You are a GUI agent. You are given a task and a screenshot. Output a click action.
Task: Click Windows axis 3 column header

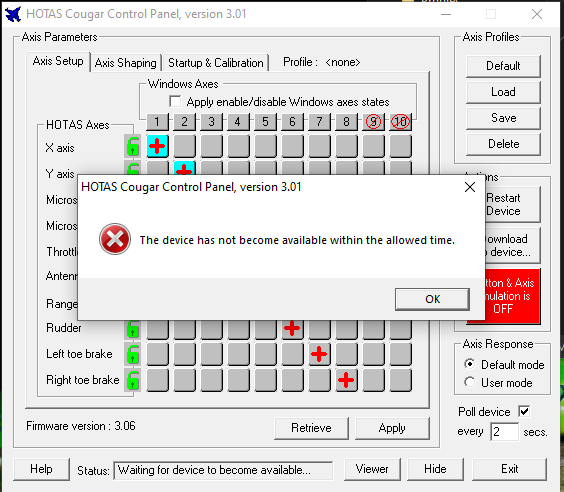(211, 122)
